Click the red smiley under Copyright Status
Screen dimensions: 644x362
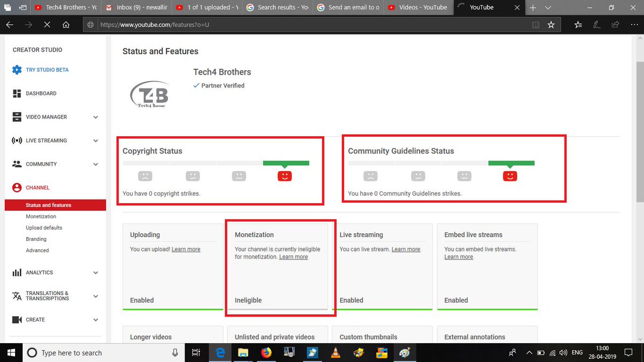click(x=284, y=176)
